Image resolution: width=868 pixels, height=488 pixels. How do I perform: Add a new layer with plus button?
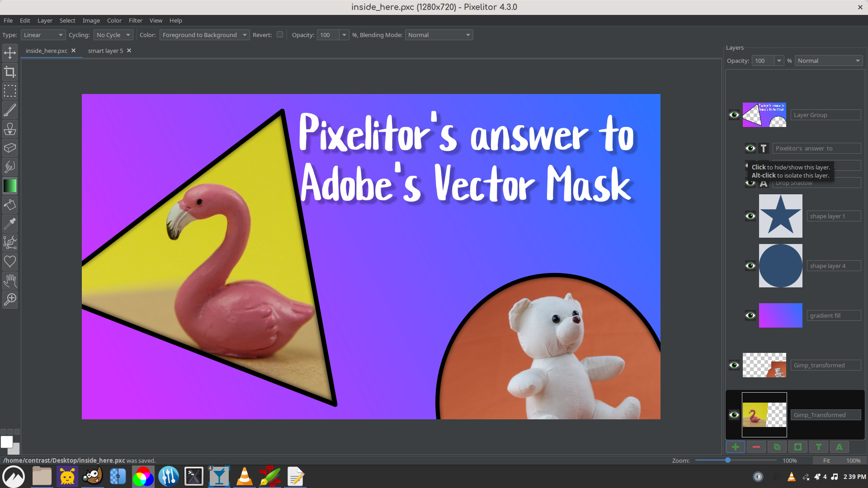[x=735, y=446]
